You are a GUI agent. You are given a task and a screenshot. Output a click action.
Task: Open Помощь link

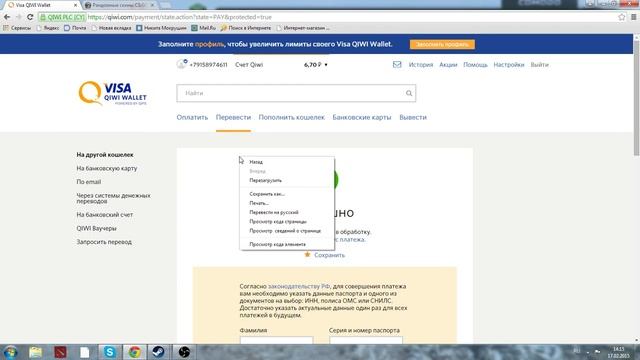coord(475,64)
